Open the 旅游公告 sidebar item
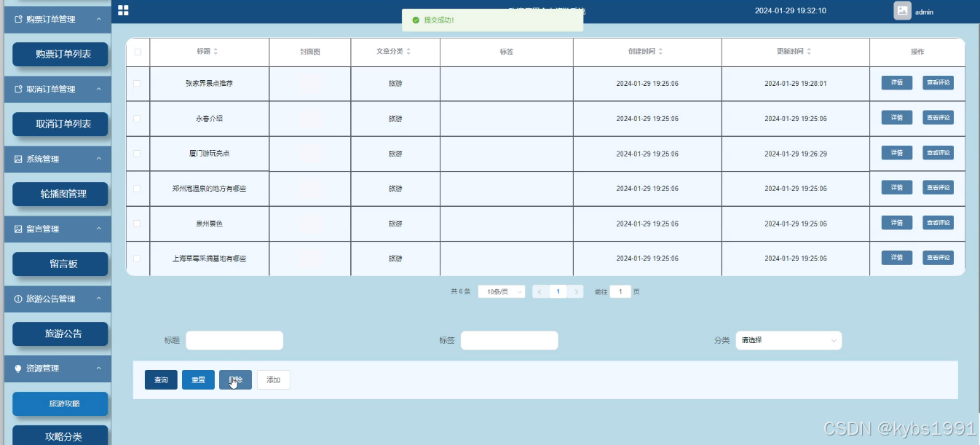The width and height of the screenshot is (980, 445). click(60, 334)
